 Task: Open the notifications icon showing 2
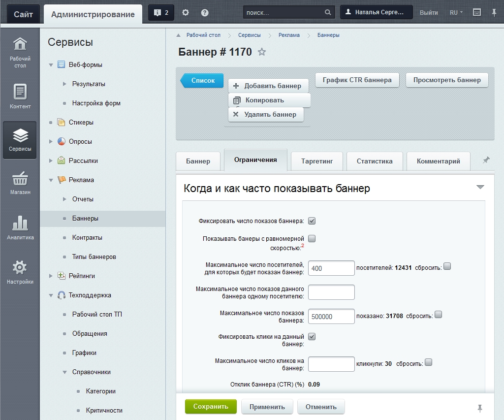click(x=161, y=13)
